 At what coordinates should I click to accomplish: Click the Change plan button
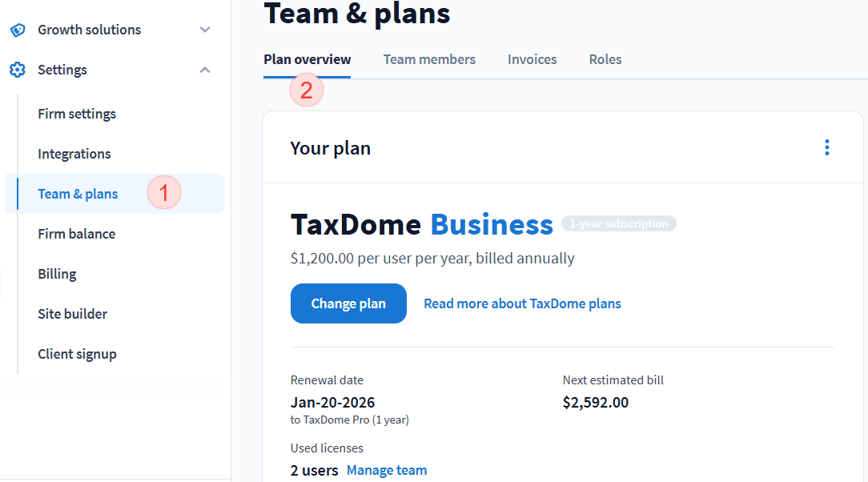point(348,303)
